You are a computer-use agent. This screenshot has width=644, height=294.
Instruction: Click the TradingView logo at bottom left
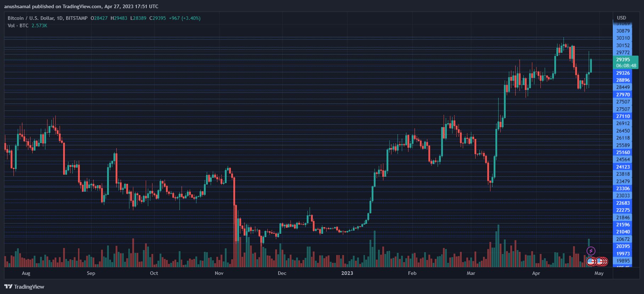click(x=24, y=287)
